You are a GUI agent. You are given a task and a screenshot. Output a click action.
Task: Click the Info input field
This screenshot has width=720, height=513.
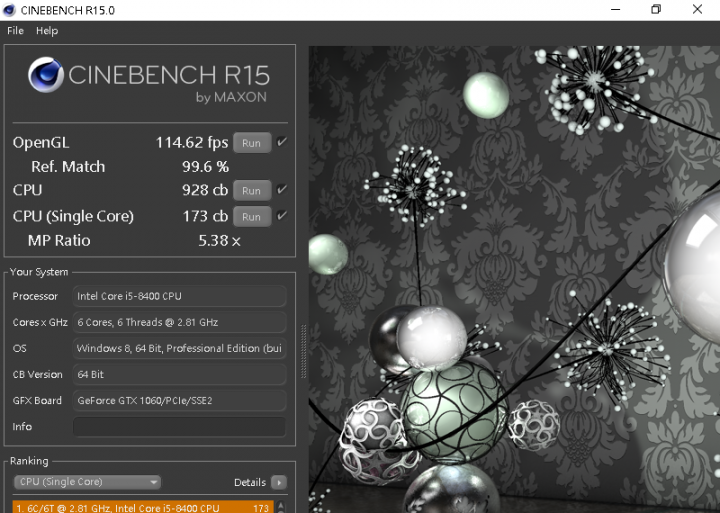[x=180, y=427]
